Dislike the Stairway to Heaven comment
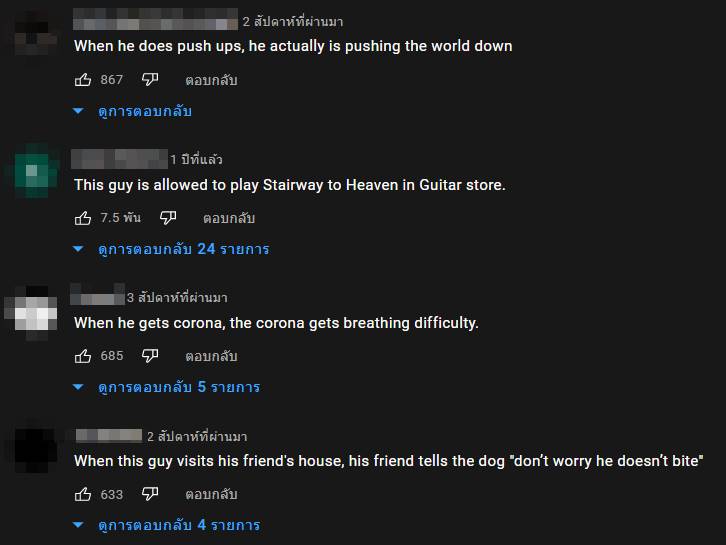 pos(168,217)
